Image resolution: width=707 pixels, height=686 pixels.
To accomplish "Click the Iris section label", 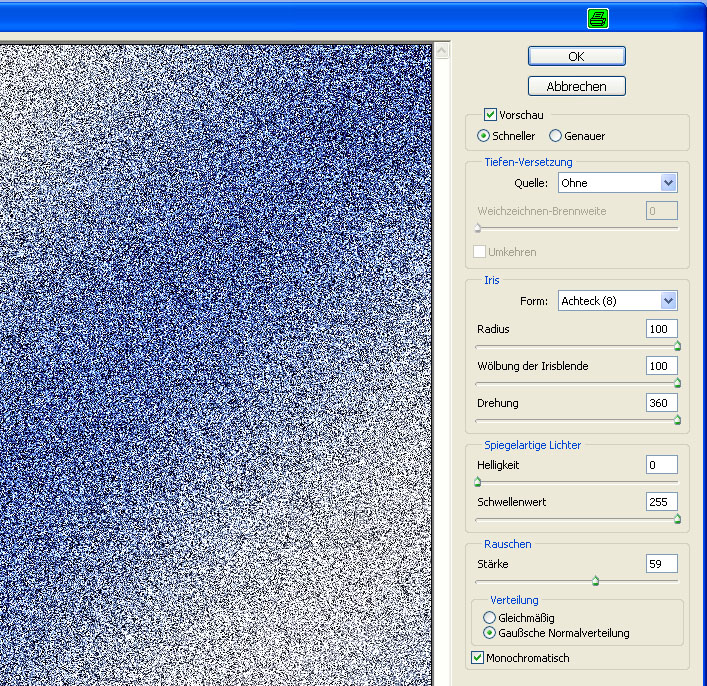I will 491,280.
